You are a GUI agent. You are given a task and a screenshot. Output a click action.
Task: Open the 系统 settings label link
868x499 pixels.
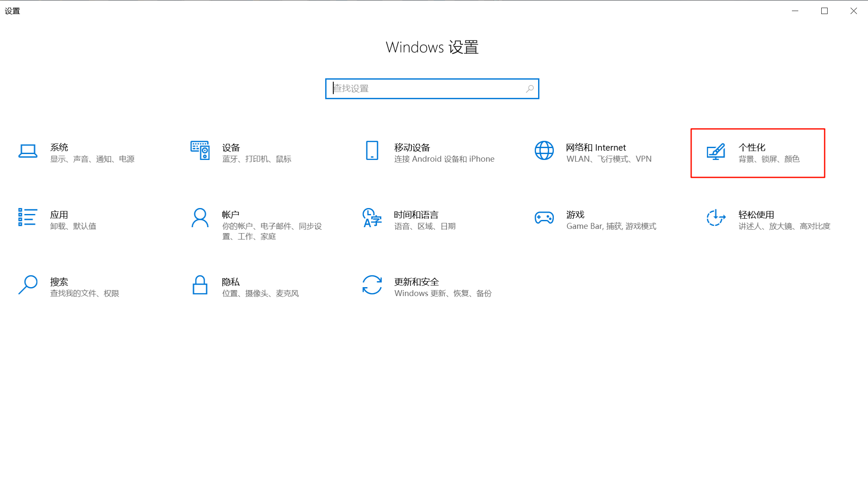coord(59,147)
